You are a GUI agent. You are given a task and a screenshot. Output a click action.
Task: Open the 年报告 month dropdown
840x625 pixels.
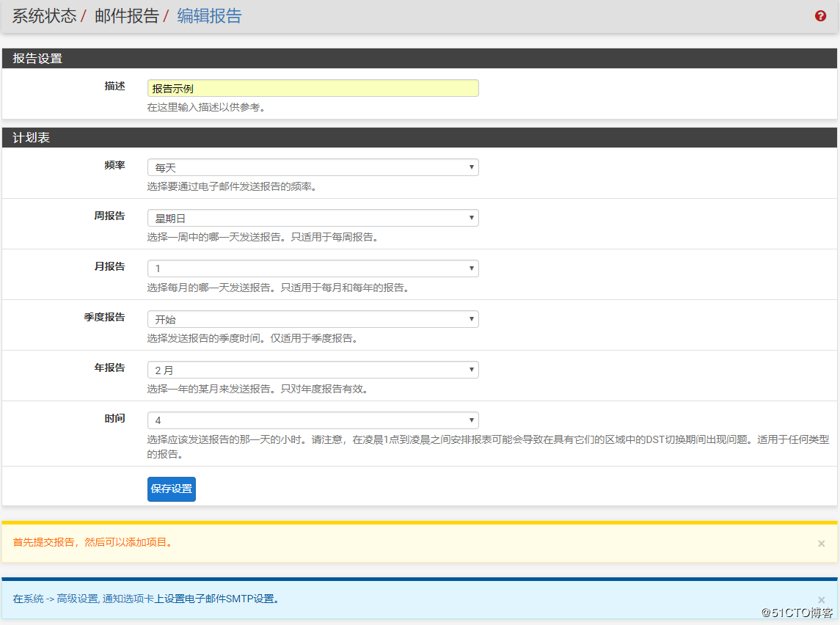tap(313, 370)
